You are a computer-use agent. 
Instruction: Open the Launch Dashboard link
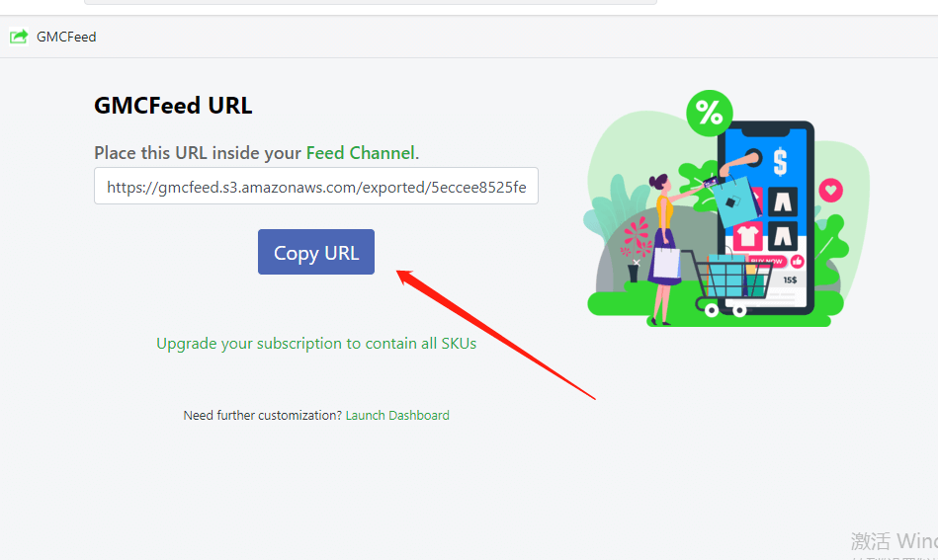tap(397, 416)
